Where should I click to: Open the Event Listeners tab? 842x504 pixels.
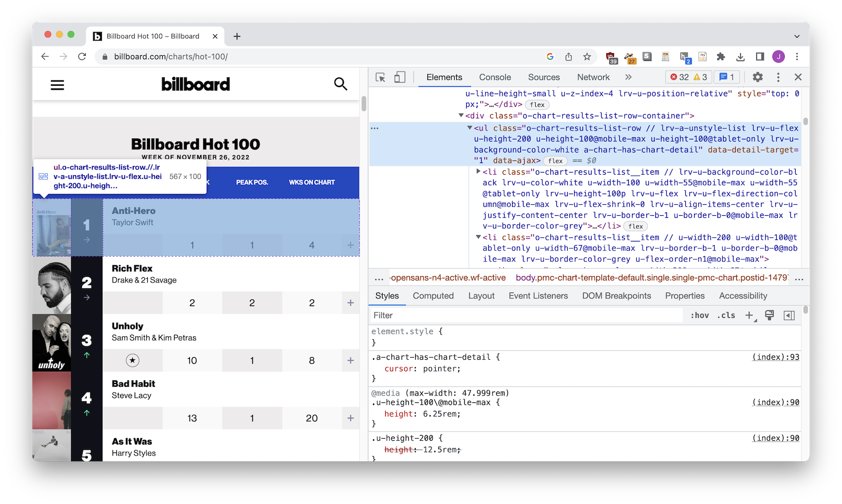tap(538, 296)
